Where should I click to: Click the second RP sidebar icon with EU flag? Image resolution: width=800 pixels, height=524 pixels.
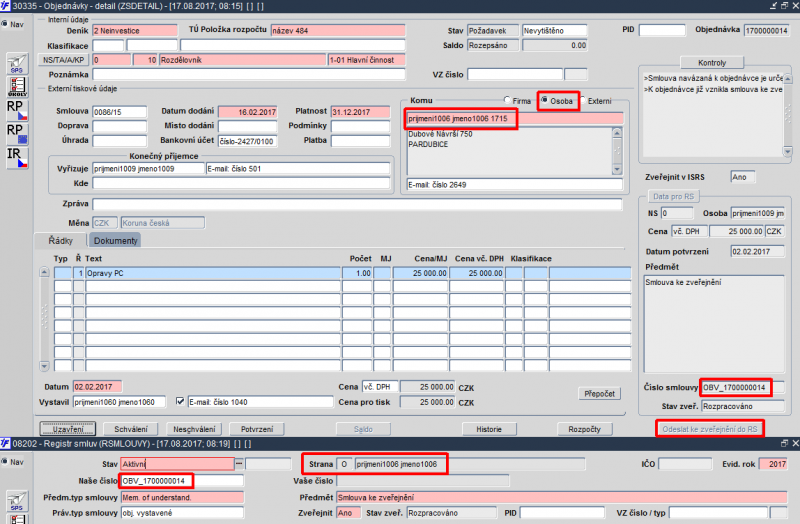[x=17, y=134]
